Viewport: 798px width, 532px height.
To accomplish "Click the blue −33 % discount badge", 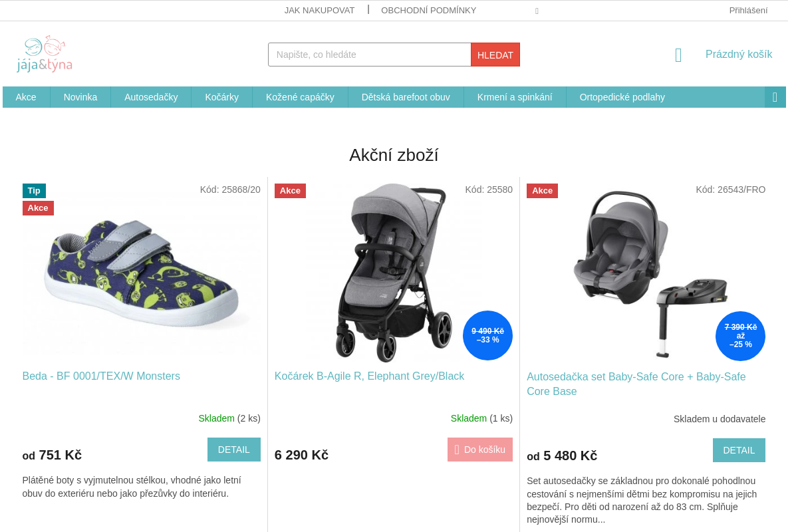I will pyautogui.click(x=487, y=335).
